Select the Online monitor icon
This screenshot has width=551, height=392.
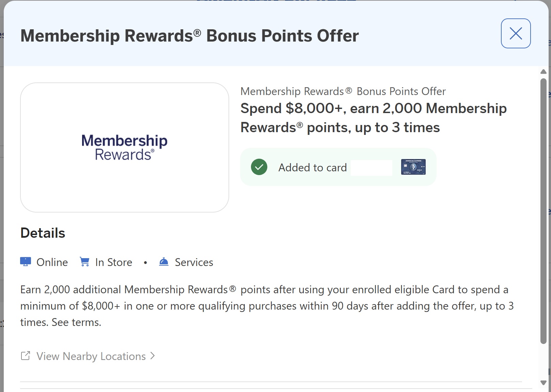(26, 262)
